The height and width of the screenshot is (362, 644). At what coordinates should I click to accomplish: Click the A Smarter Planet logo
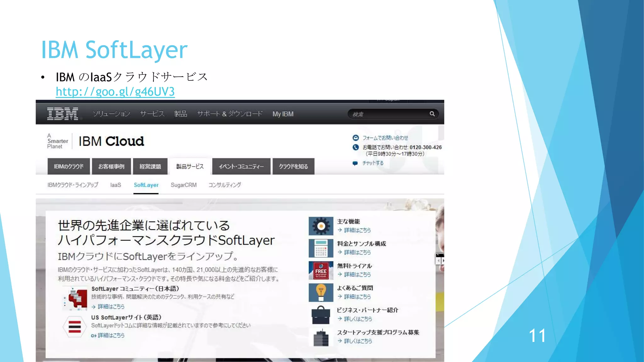click(x=58, y=141)
